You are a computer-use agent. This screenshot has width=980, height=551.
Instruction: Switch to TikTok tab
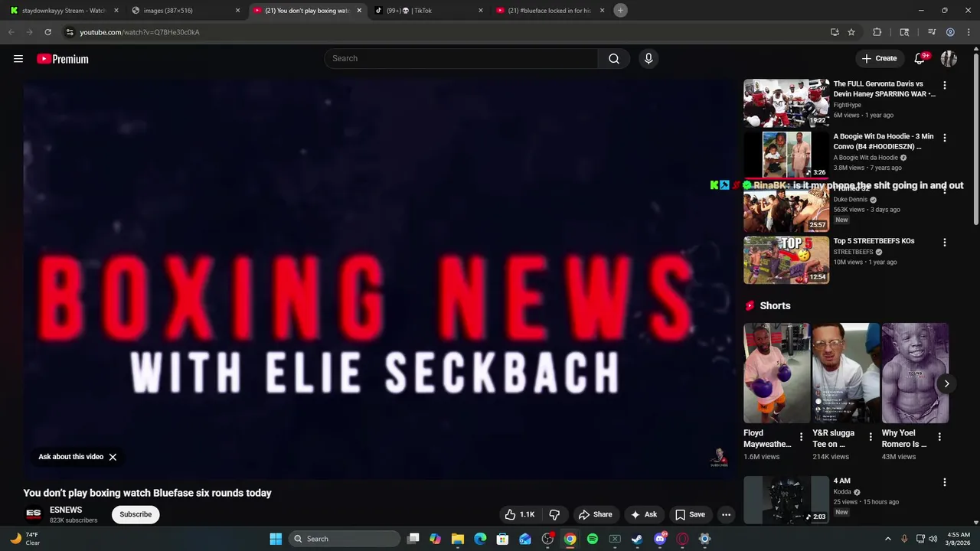429,11
